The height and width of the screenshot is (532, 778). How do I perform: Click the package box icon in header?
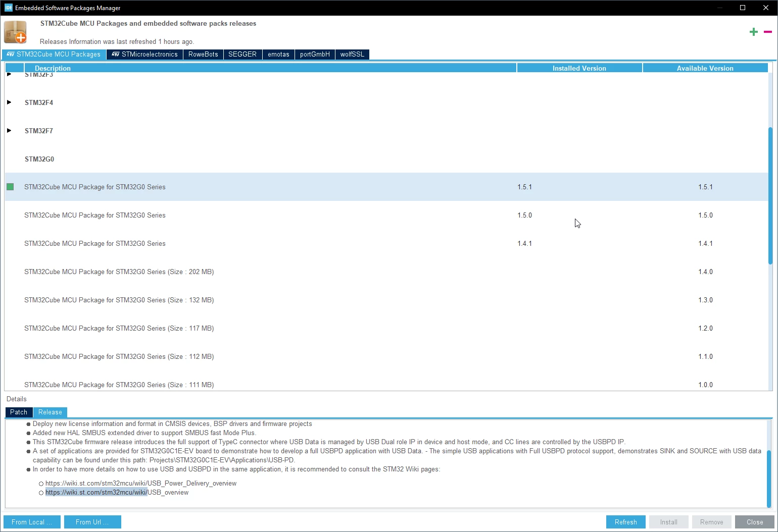15,32
